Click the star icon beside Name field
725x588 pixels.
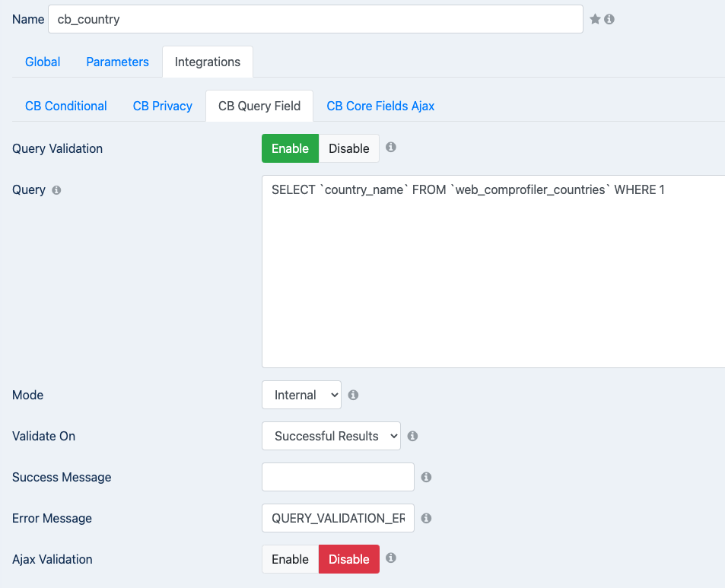[595, 19]
